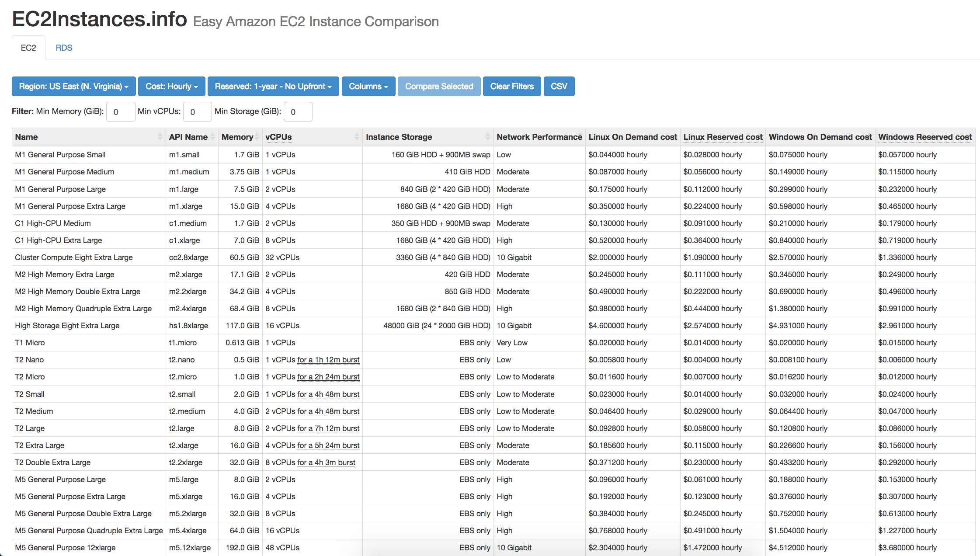980x556 pixels.
Task: Sort by Linux On Demand cost arrow
Action: pos(632,137)
